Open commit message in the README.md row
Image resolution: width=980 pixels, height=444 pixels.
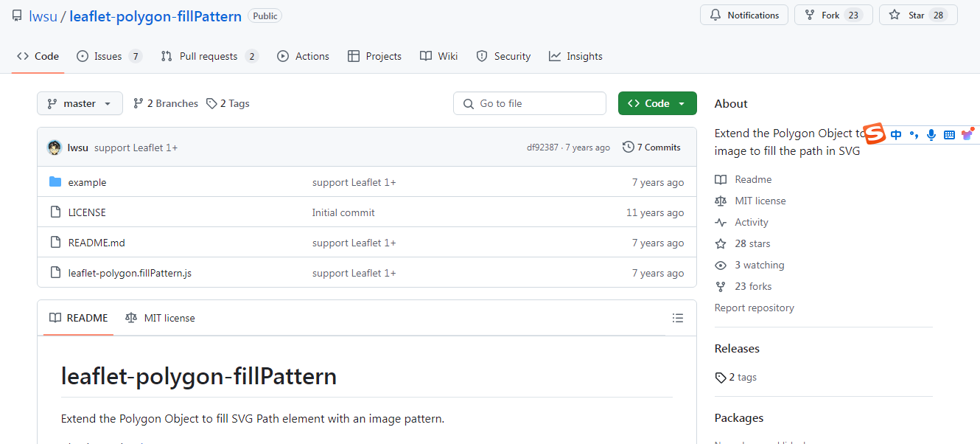click(354, 243)
